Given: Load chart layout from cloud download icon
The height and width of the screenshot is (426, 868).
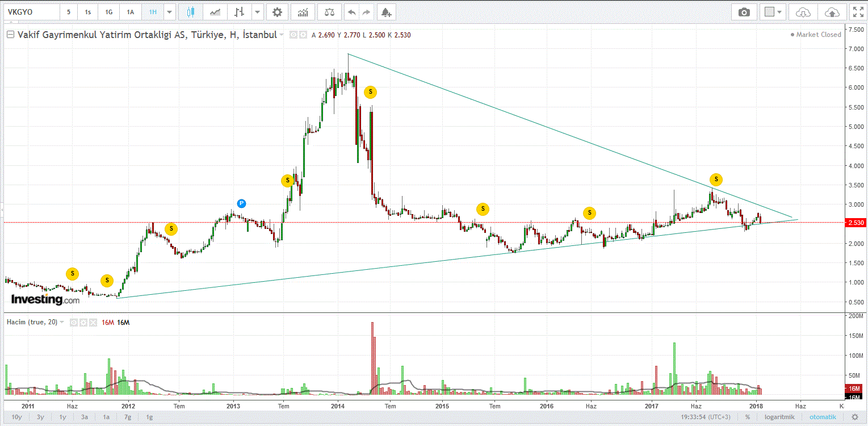Looking at the screenshot, I should point(803,12).
